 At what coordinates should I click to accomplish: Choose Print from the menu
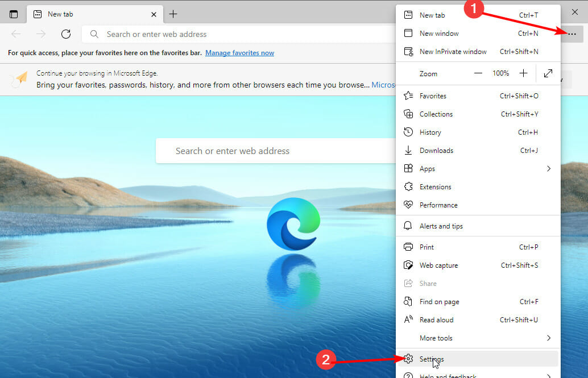[478, 247]
